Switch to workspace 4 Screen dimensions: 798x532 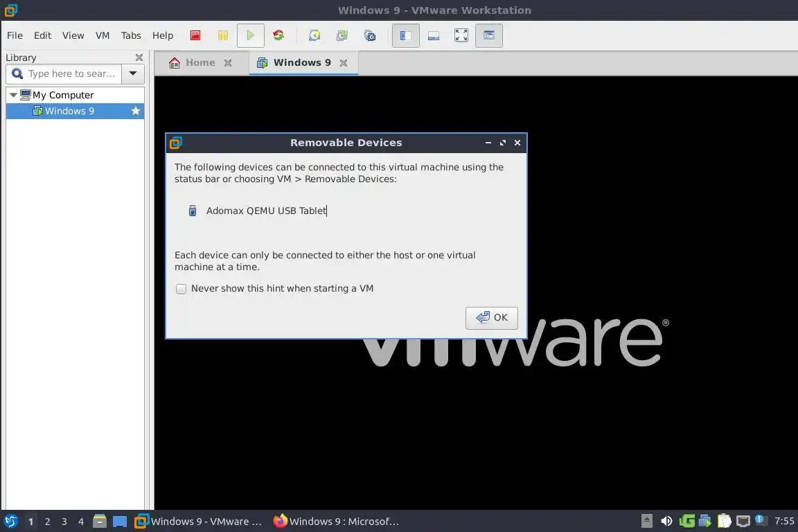pos(81,522)
